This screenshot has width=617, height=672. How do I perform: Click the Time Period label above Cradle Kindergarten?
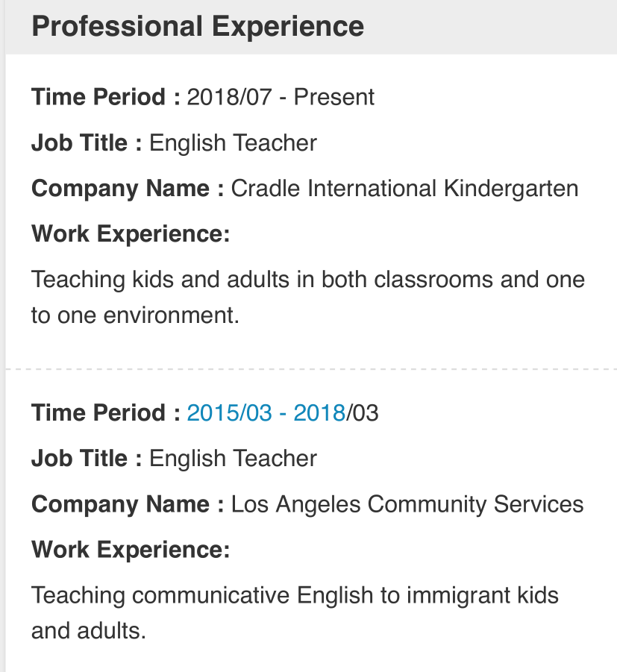coord(105,97)
